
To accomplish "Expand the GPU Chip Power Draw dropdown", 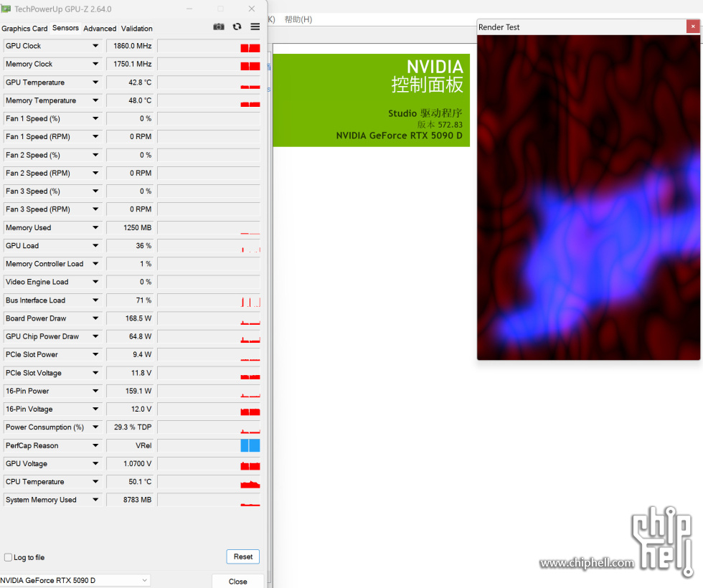I will point(95,336).
